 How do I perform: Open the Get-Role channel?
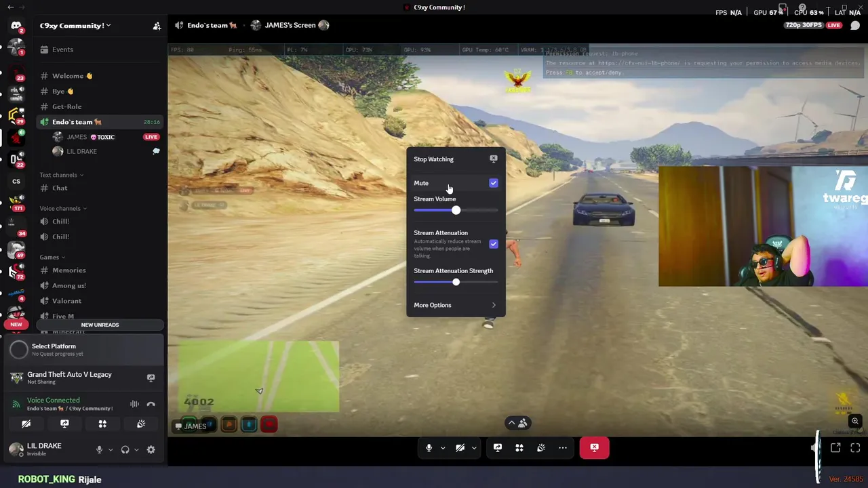pos(99,106)
